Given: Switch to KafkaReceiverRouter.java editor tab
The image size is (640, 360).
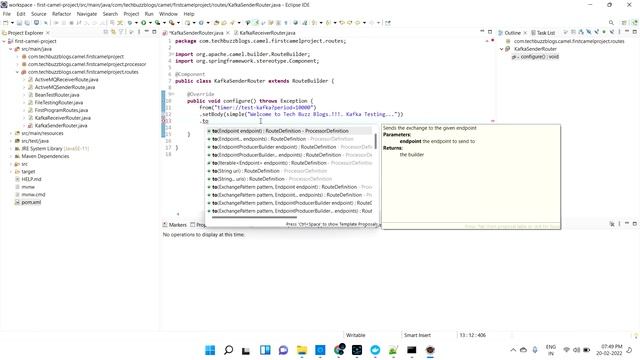Looking at the screenshot, I should coord(267,33).
